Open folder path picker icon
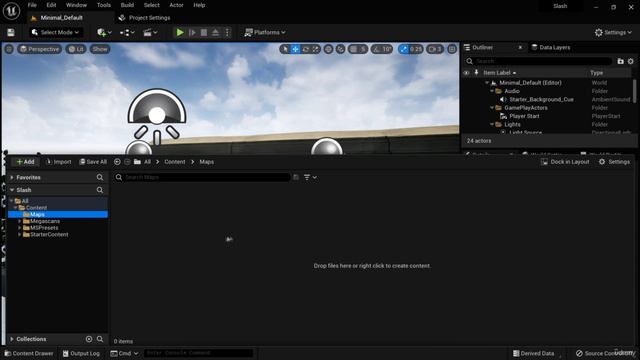The image size is (640, 360). 137,162
